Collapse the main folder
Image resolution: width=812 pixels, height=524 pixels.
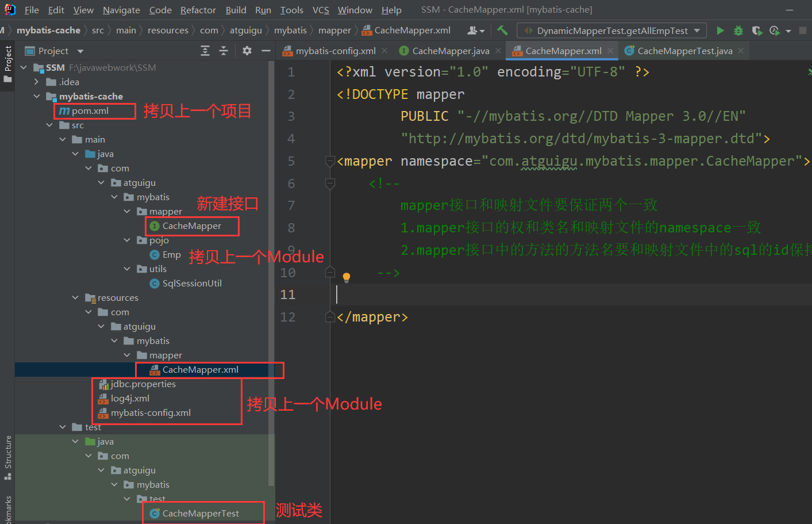[63, 140]
